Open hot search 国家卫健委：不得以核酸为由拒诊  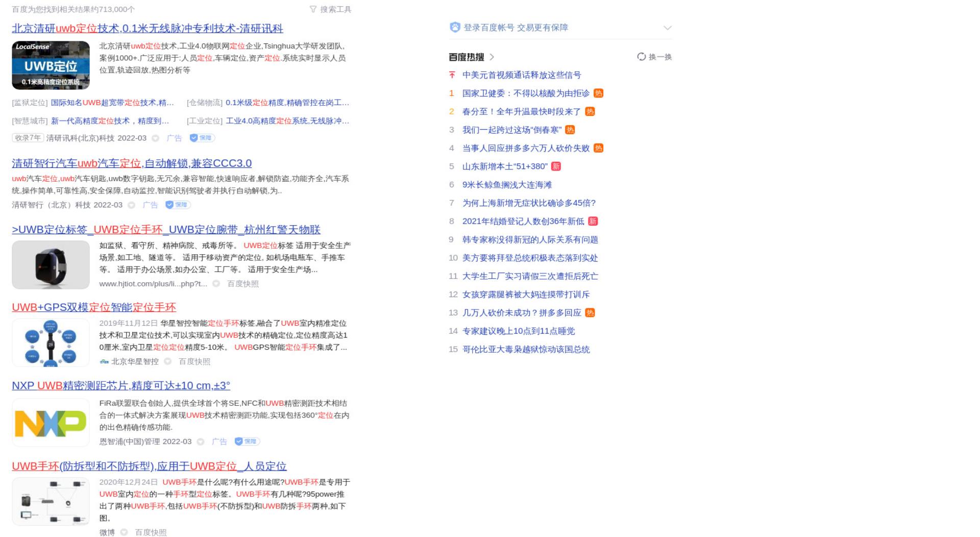(x=526, y=93)
